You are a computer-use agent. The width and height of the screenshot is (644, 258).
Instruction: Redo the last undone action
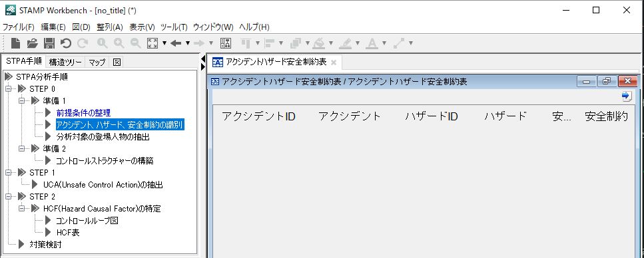[x=83, y=43]
